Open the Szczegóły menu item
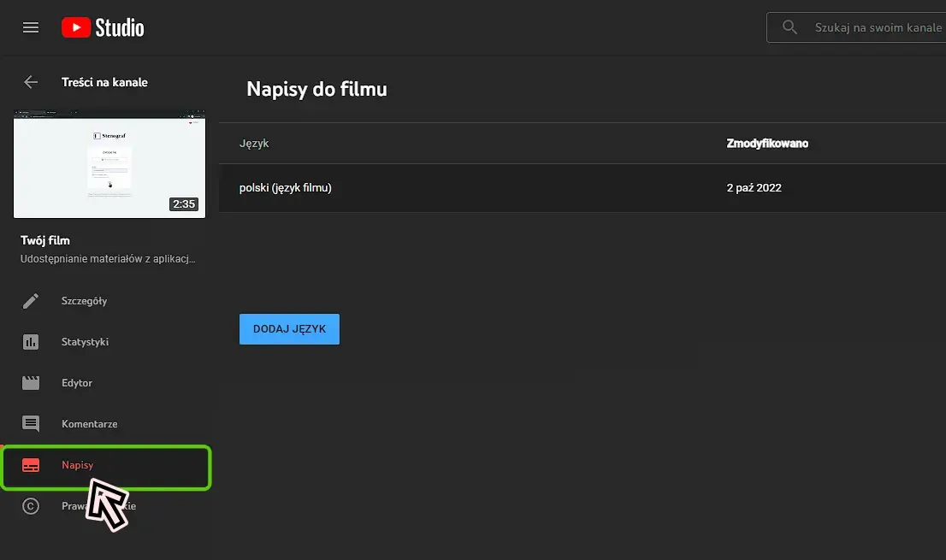This screenshot has height=560, width=946. pyautogui.click(x=84, y=301)
